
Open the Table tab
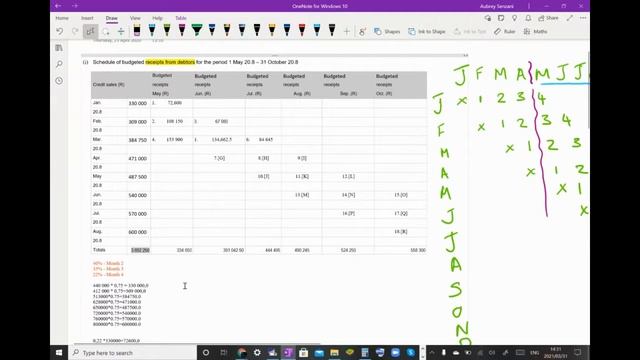pyautogui.click(x=181, y=18)
